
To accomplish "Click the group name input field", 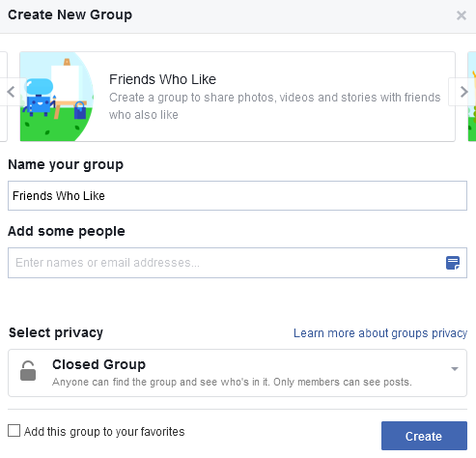I will click(x=238, y=196).
